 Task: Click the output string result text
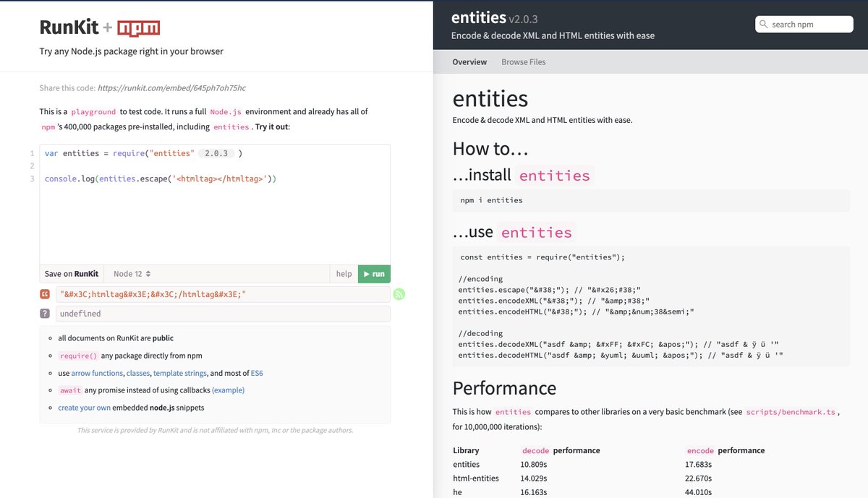[153, 294]
